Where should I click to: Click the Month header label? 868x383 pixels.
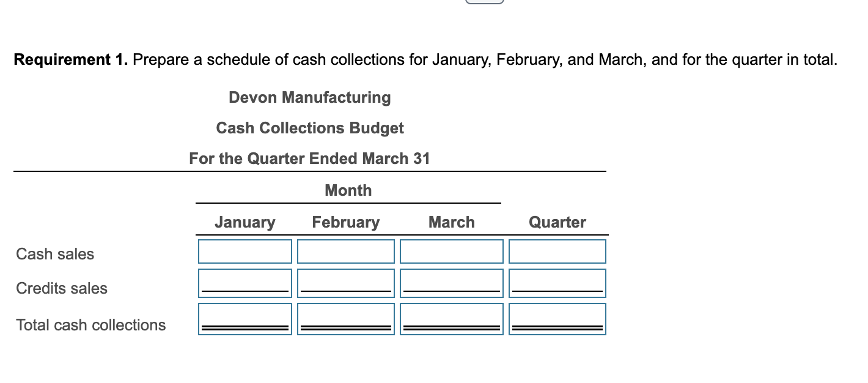click(347, 190)
